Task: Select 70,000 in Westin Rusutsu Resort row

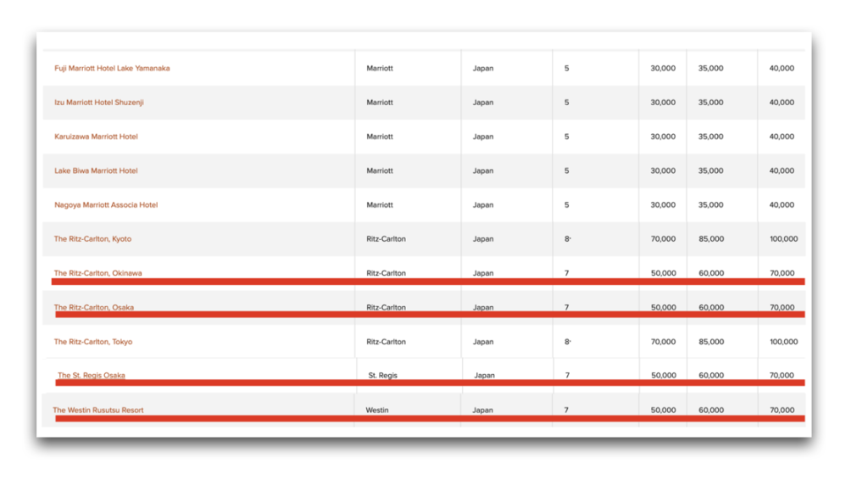Action: (x=782, y=410)
